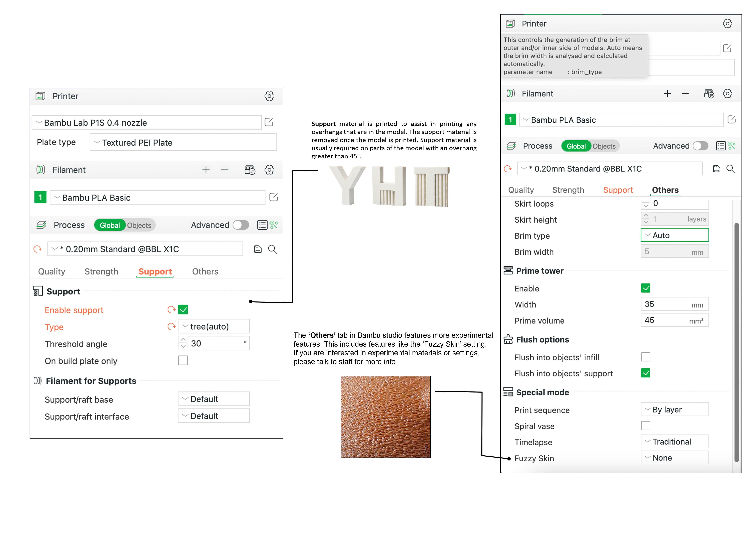Expand the Textured PEI Plate dropdown
The image size is (756, 535).
183,143
